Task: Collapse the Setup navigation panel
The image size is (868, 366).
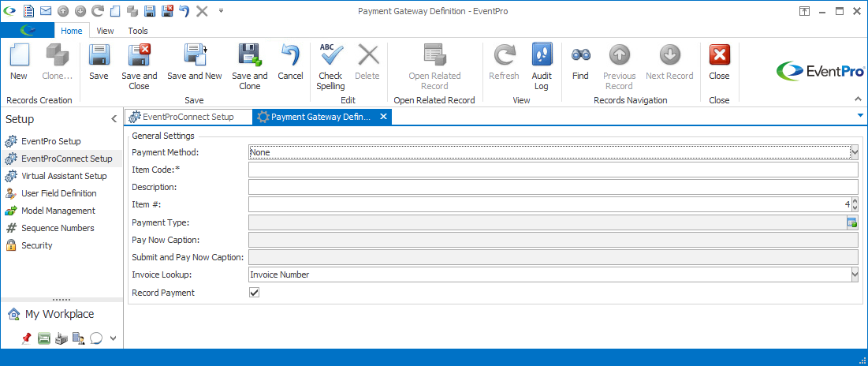Action: point(114,119)
